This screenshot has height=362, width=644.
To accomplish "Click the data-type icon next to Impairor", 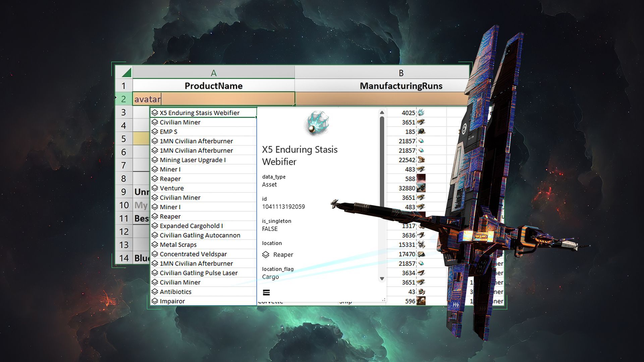I will tap(155, 301).
